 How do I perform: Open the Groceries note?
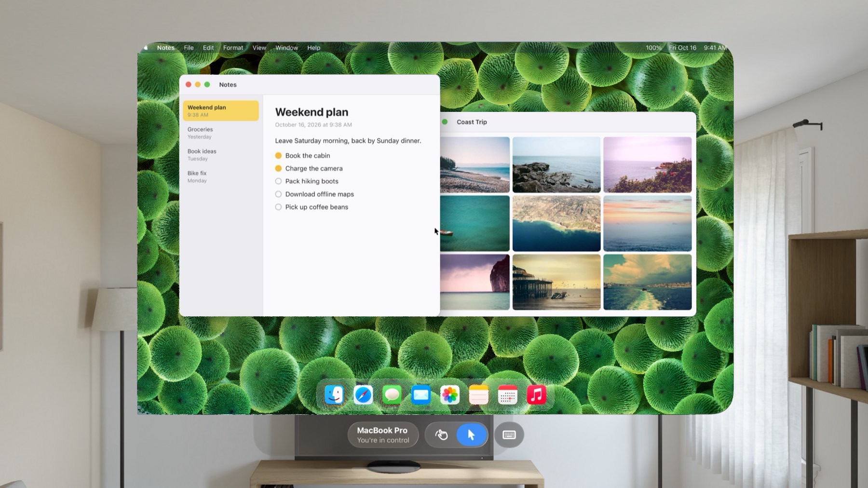coord(221,133)
